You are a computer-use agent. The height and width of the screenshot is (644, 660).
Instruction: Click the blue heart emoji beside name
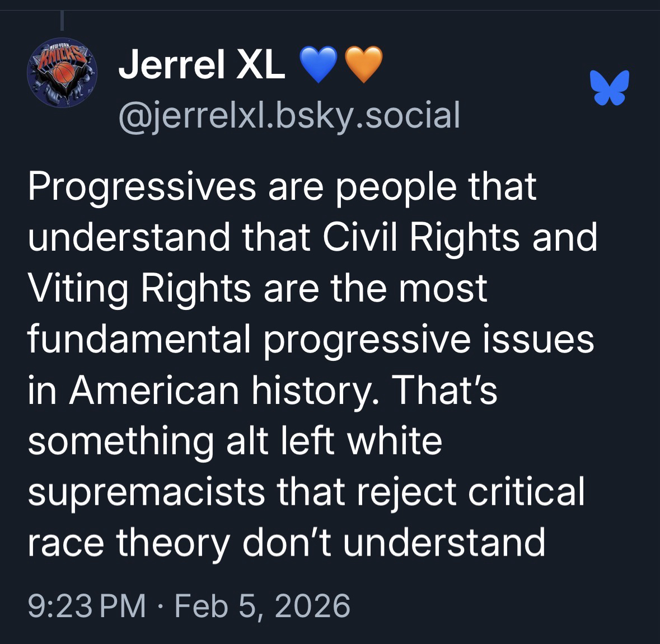point(317,65)
